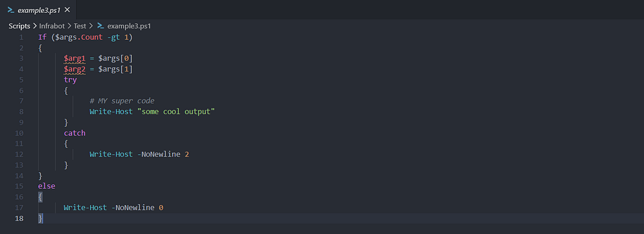Image resolution: width=644 pixels, height=234 pixels.
Task: Click the chevron after Infrabot in the breadcrumb
Action: coord(70,26)
